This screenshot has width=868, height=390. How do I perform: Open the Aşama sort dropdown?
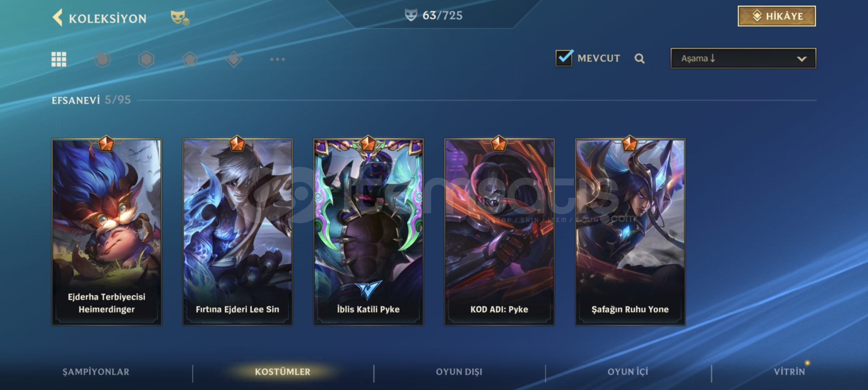pyautogui.click(x=743, y=58)
